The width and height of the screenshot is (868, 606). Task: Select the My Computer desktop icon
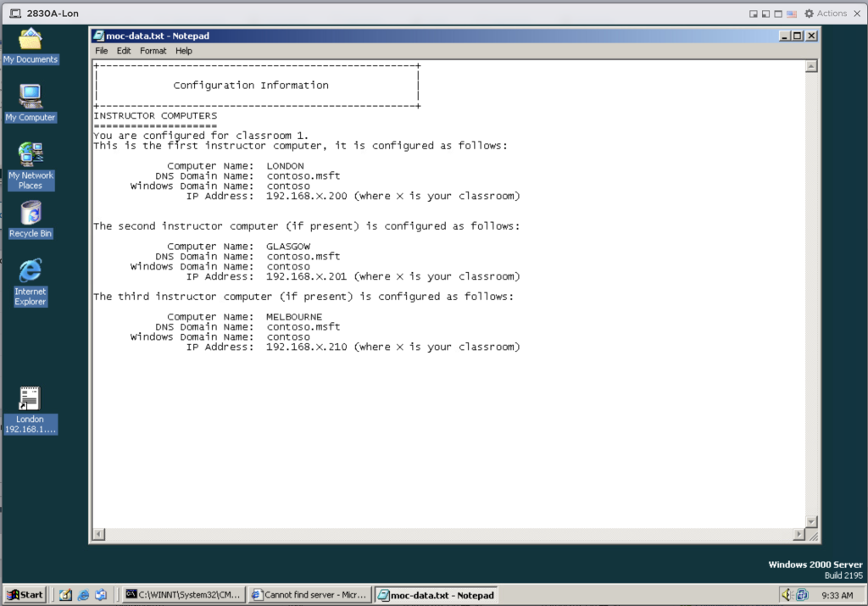tap(30, 103)
